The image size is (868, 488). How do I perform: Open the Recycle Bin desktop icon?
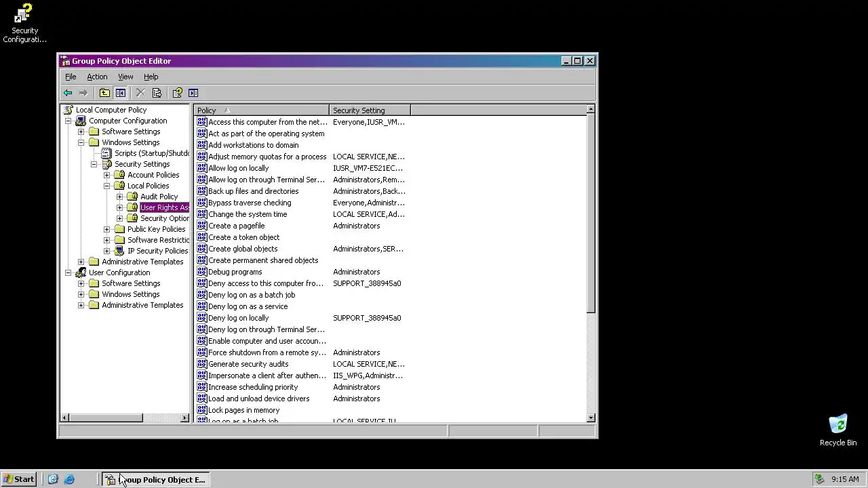[x=838, y=430]
